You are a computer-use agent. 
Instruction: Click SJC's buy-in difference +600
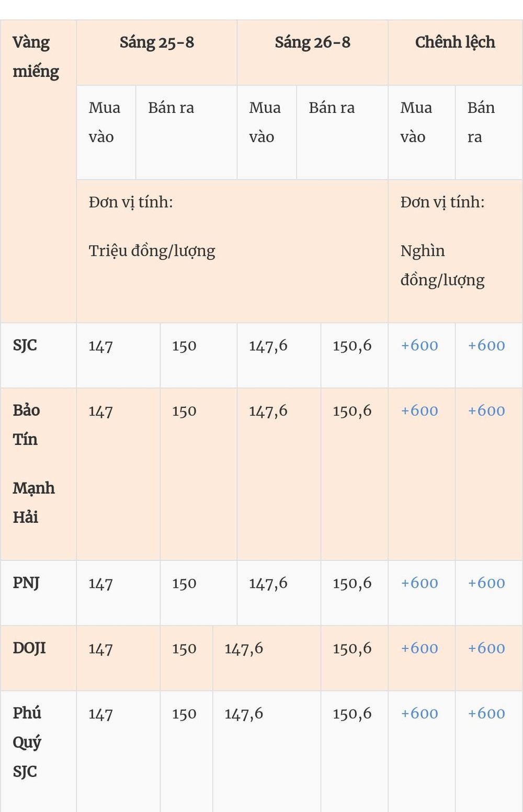(419, 346)
